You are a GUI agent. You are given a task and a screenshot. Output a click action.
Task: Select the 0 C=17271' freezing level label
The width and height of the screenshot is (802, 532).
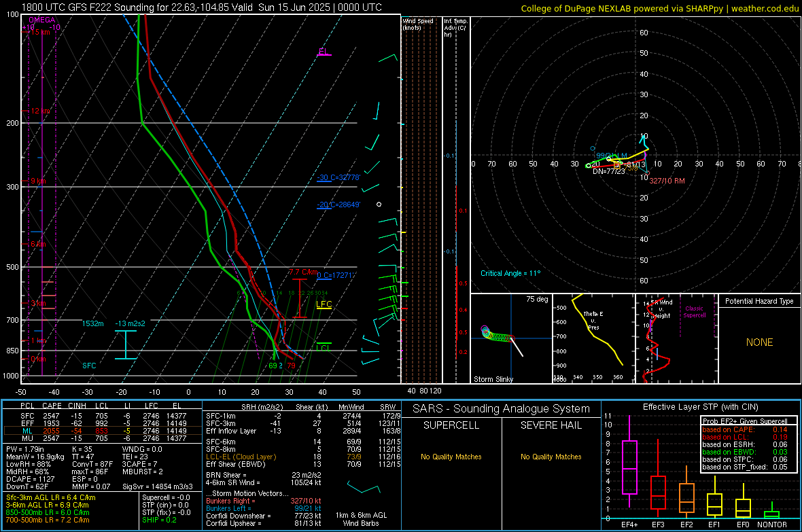(336, 275)
